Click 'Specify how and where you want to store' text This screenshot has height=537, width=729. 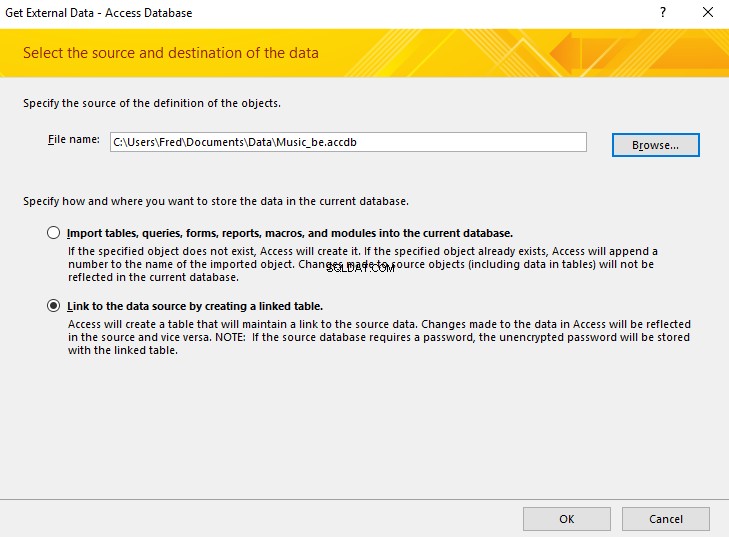point(216,201)
